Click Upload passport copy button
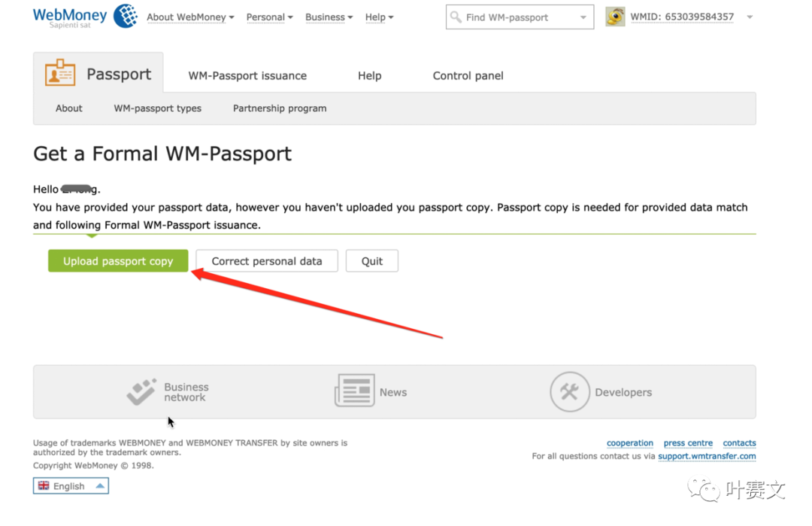Viewport: 812px width, 526px height. (118, 261)
